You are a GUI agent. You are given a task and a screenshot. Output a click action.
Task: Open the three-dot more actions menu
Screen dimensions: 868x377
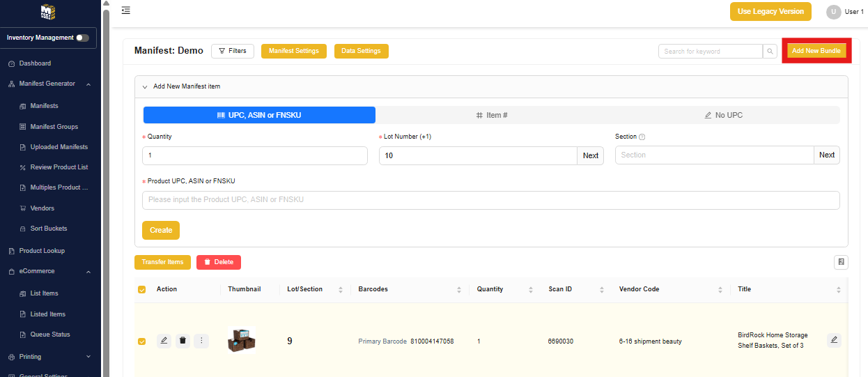(201, 341)
